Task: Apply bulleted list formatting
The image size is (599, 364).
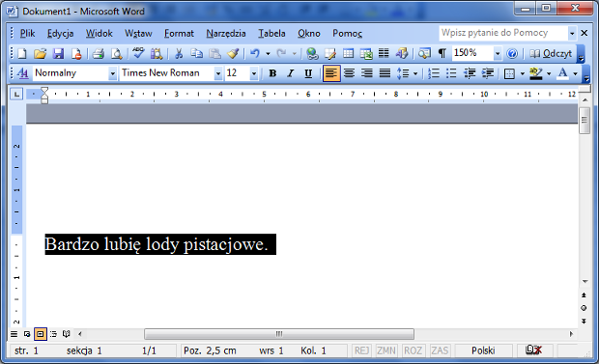Action: 451,73
